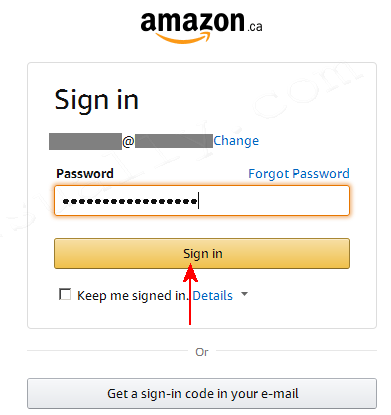Click the 'Or' divider text
This screenshot has width=391, height=415.
(x=202, y=352)
